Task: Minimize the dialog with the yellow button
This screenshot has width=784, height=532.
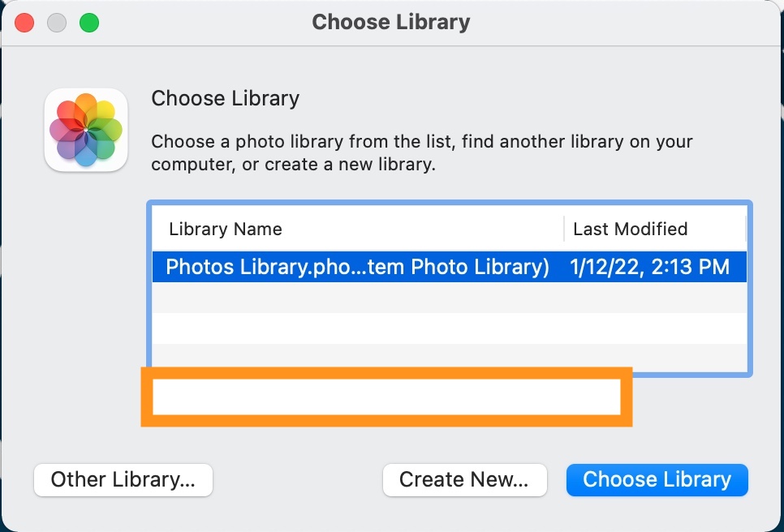Action: tap(57, 23)
